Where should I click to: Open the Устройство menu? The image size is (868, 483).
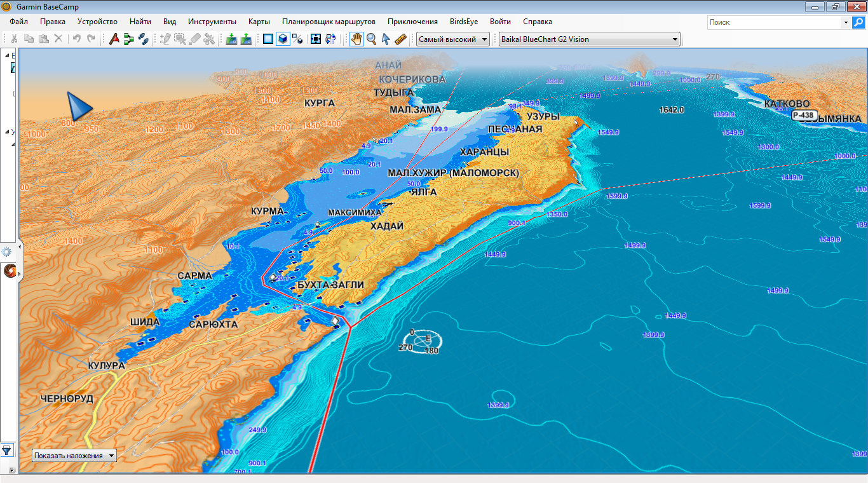pos(97,22)
